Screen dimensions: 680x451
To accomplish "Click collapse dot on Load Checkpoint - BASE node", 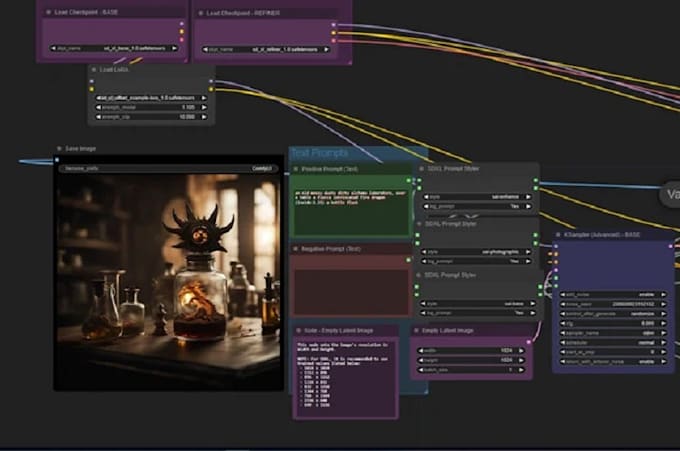I will click(47, 12).
